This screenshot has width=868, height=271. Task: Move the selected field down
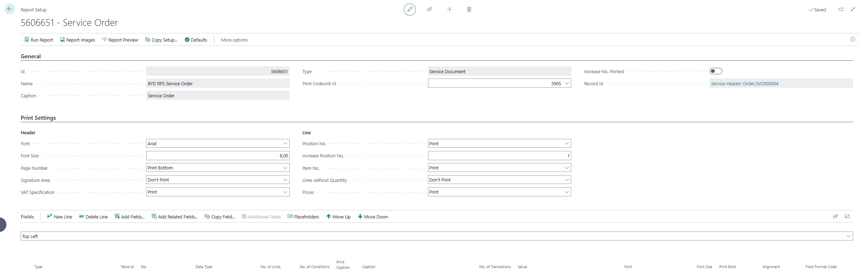pyautogui.click(x=373, y=217)
